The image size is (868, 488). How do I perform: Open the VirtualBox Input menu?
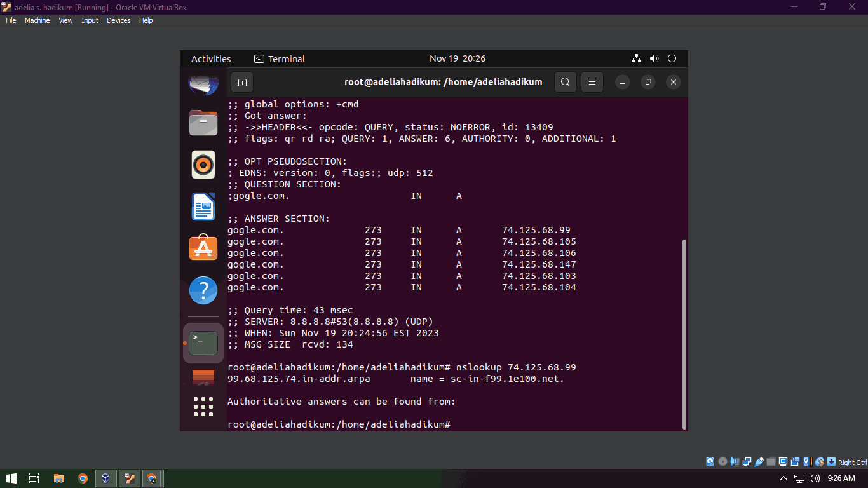pos(90,20)
